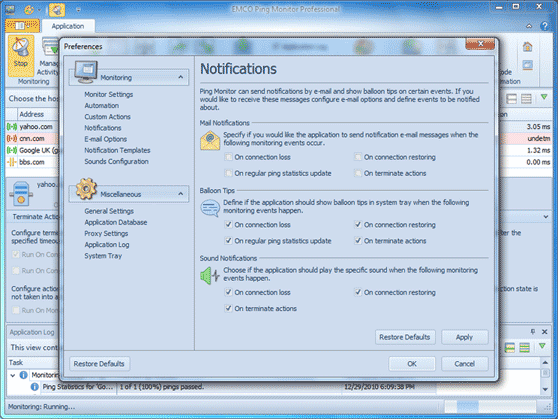This screenshot has height=419, width=558.
Task: Uncheck Balloon Tips On terminate actions
Action: coord(358,241)
